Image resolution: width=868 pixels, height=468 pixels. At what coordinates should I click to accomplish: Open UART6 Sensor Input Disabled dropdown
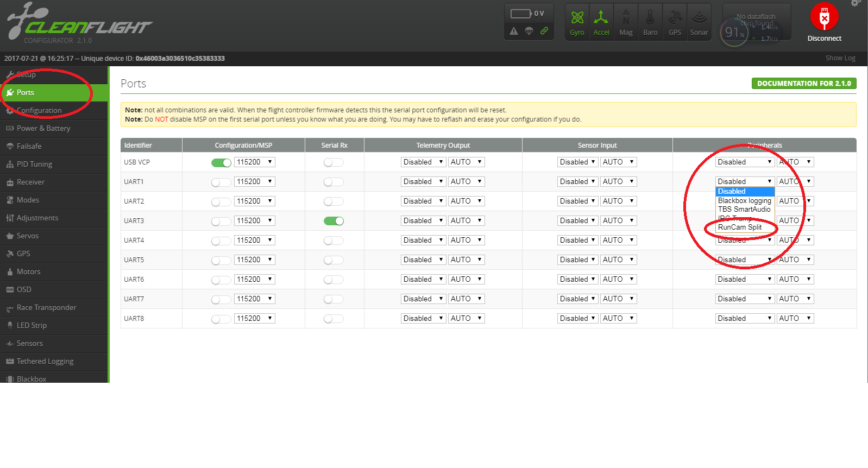[x=578, y=280]
